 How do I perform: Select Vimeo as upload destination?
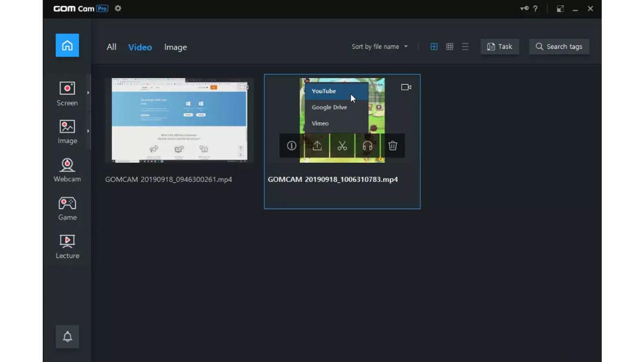point(320,123)
